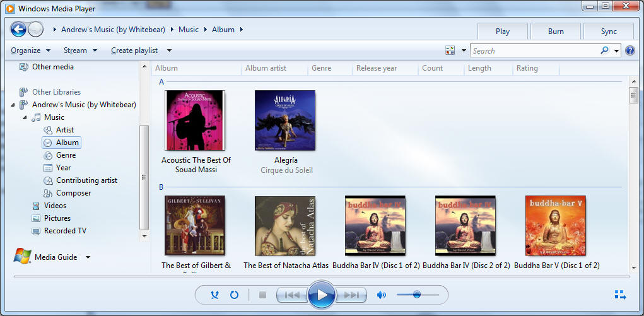This screenshot has width=644, height=316.
Task: Turn shuffle on
Action: pos(214,295)
